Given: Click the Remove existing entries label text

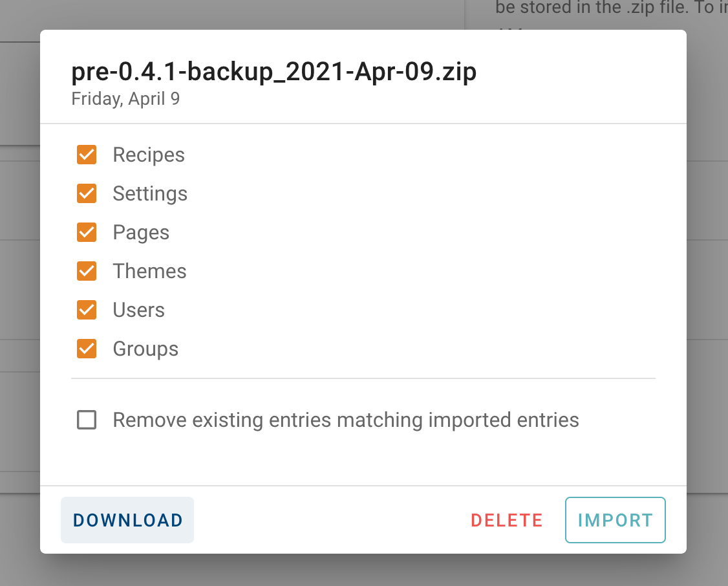Looking at the screenshot, I should pyautogui.click(x=345, y=420).
